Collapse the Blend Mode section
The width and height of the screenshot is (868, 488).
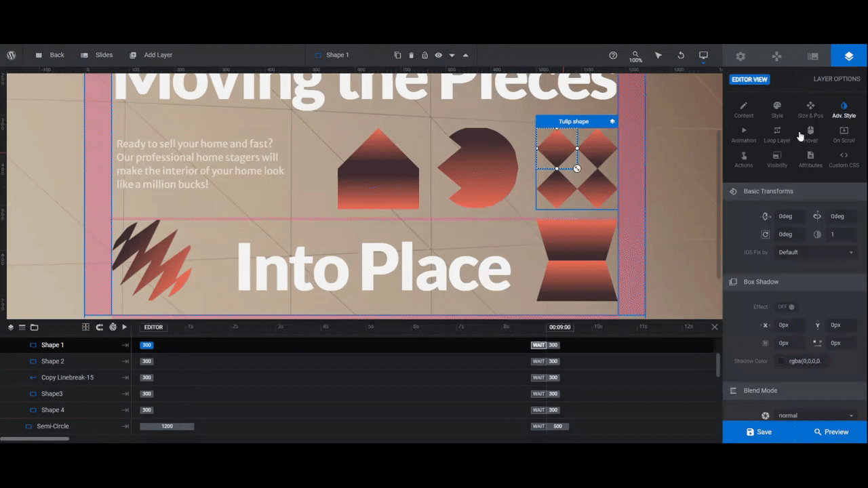coord(795,390)
